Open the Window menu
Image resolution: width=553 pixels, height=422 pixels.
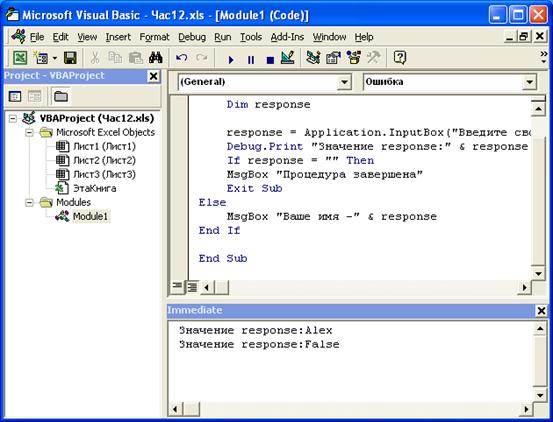pyautogui.click(x=329, y=37)
